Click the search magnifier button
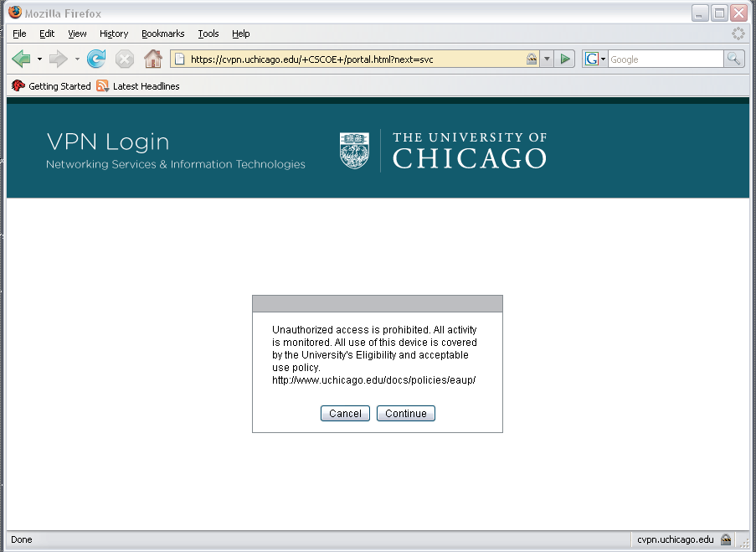This screenshot has width=756, height=552. 734,59
